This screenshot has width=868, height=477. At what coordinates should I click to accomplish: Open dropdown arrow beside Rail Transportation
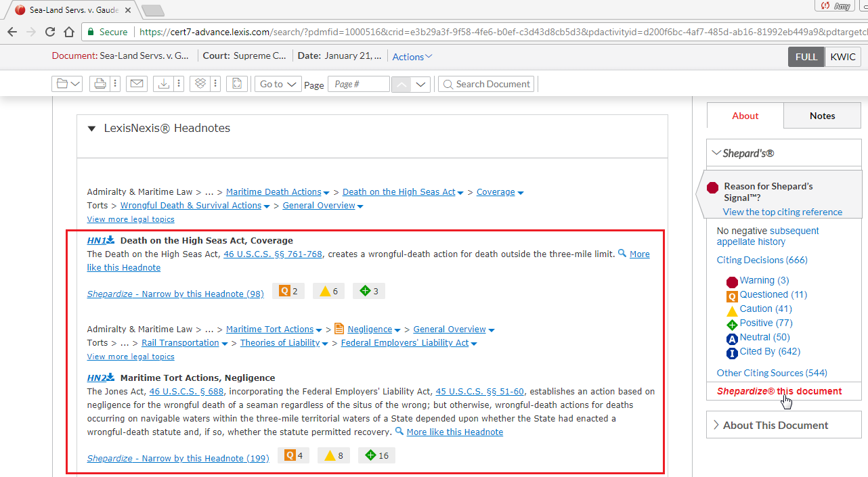point(224,344)
